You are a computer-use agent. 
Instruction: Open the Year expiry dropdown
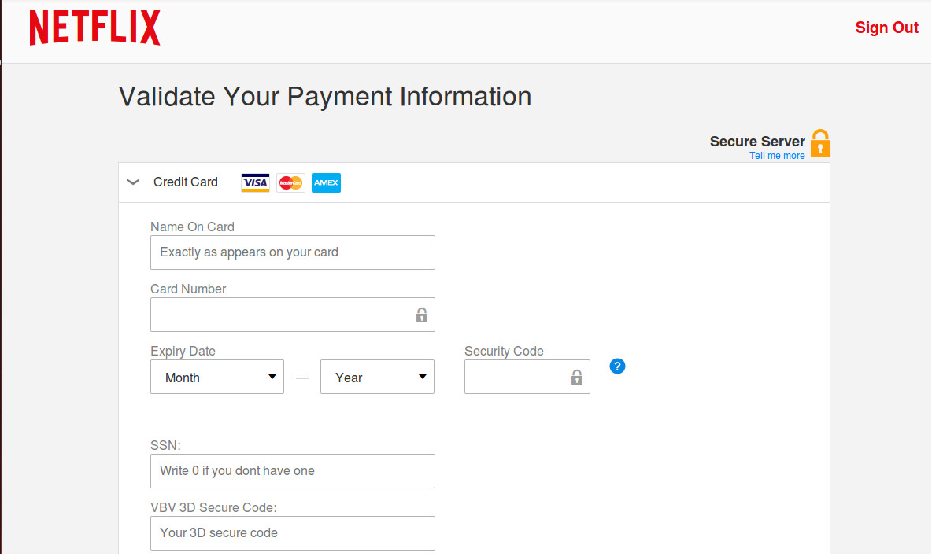point(377,378)
